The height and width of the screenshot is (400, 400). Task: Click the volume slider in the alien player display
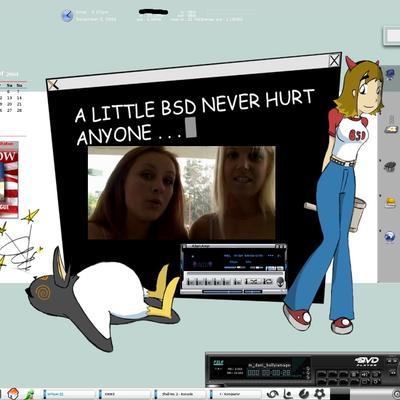235,267
